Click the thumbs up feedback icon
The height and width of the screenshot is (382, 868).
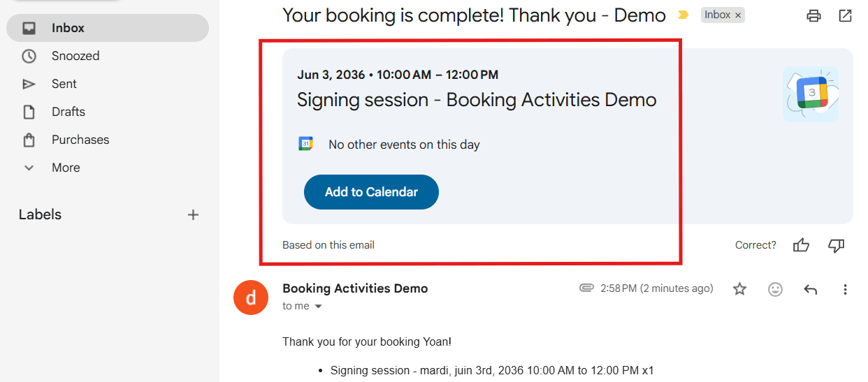point(801,245)
